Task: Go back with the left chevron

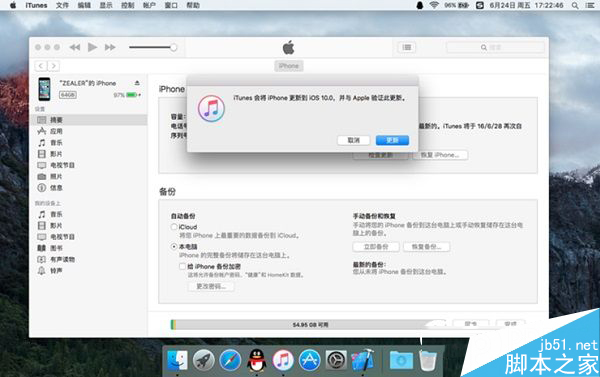Action: (x=41, y=66)
